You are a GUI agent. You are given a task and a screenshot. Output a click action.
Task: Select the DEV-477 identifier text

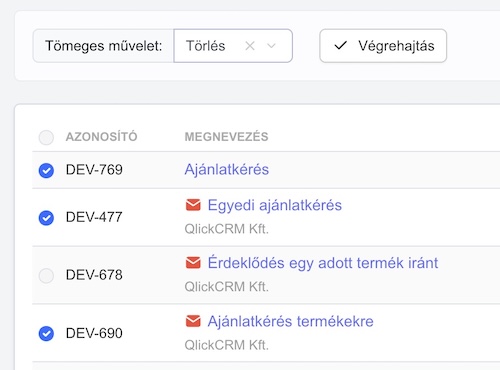[x=94, y=217]
